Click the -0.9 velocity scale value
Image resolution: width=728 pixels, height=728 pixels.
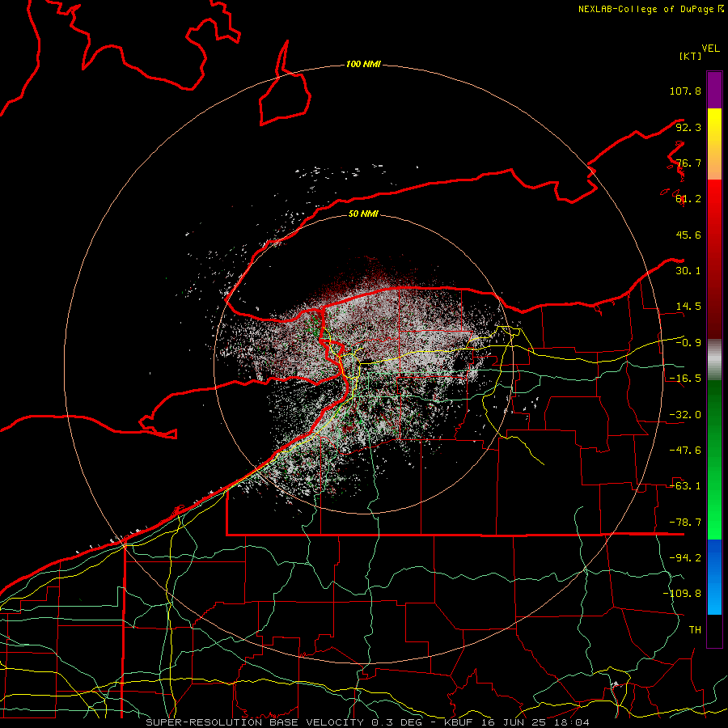coord(688,343)
